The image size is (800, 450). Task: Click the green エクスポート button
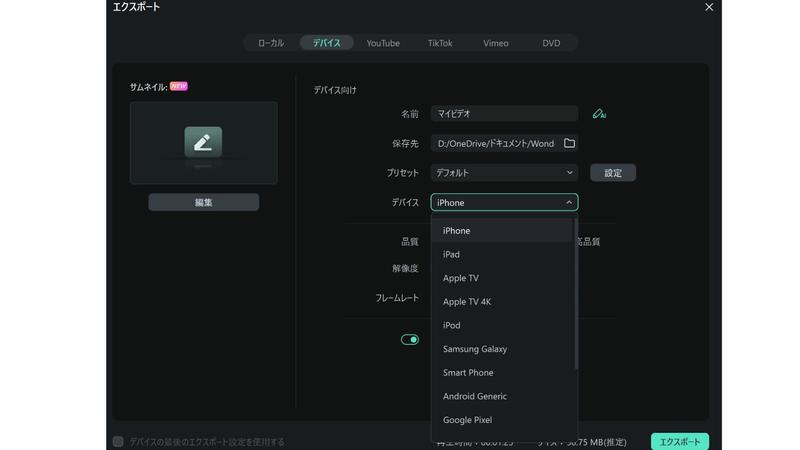pos(680,441)
